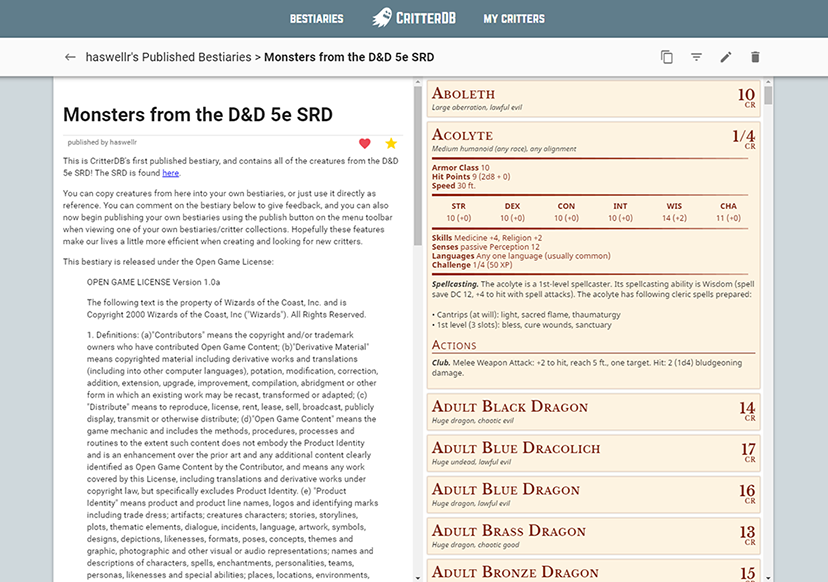The image size is (828, 582).
Task: Click 'published by haswellr' text
Action: [x=102, y=142]
